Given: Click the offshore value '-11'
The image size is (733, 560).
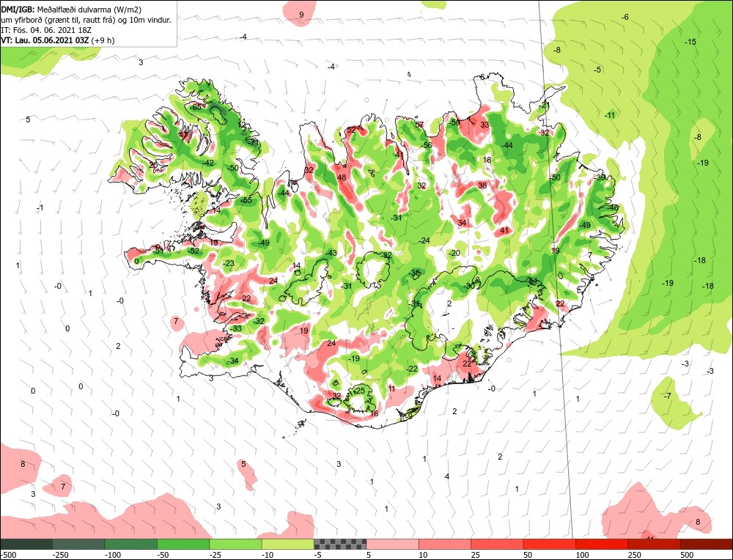Looking at the screenshot, I should pos(610,115).
